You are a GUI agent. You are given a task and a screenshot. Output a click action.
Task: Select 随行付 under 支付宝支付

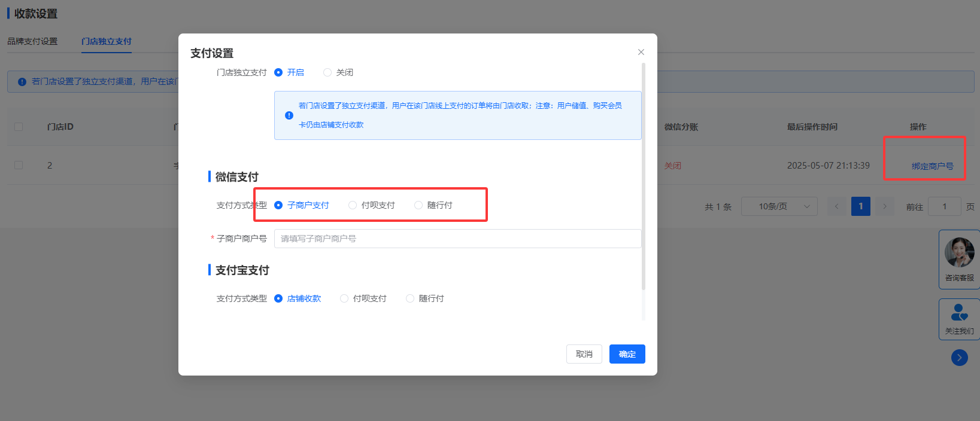click(x=425, y=298)
